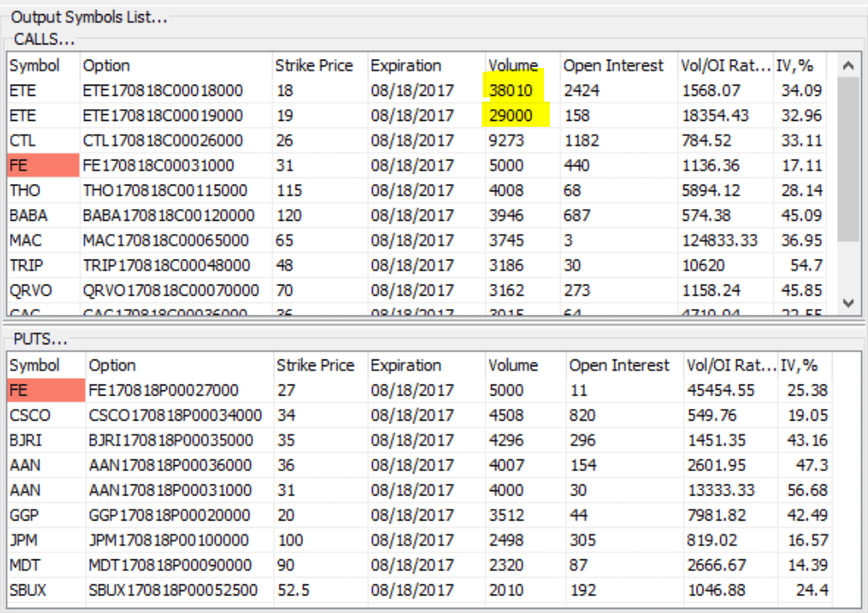Sort calls by Vol/OI Ratio header
The image size is (868, 613).
pyautogui.click(x=725, y=65)
